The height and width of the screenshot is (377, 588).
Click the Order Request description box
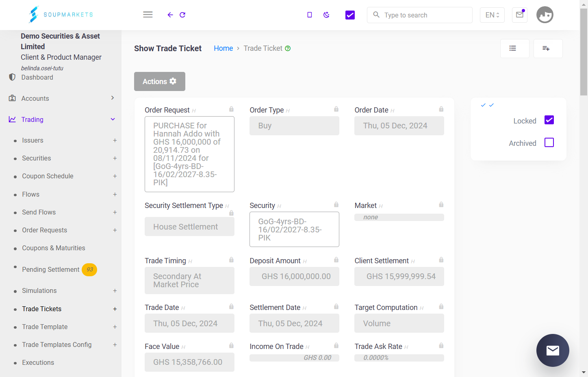[189, 154]
